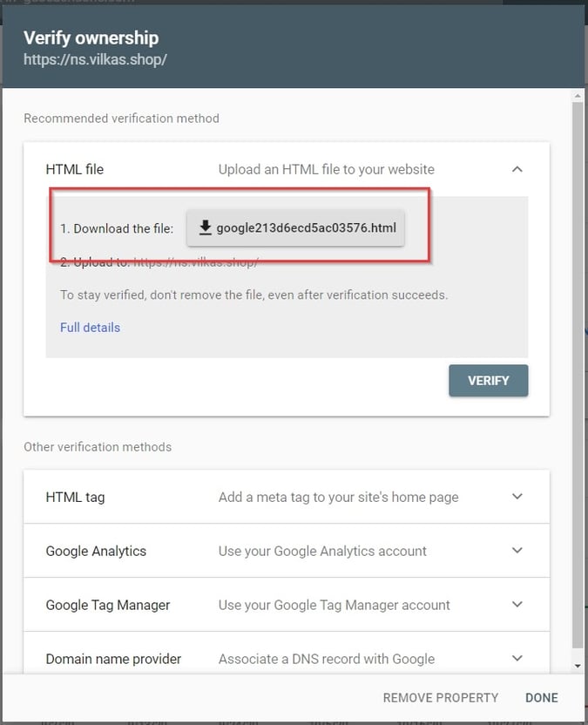This screenshot has height=725, width=588.
Task: Click the 'HTML tag' row label
Action: (75, 497)
